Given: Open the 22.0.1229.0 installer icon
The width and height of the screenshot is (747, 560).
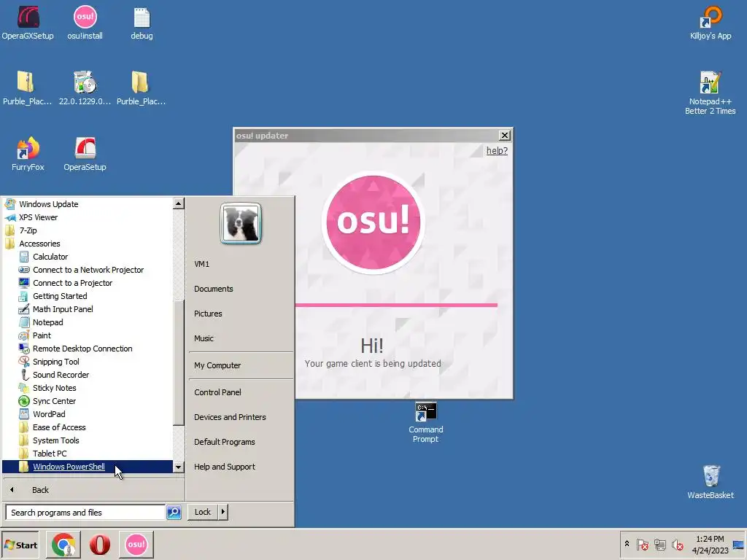Looking at the screenshot, I should pos(85,87).
